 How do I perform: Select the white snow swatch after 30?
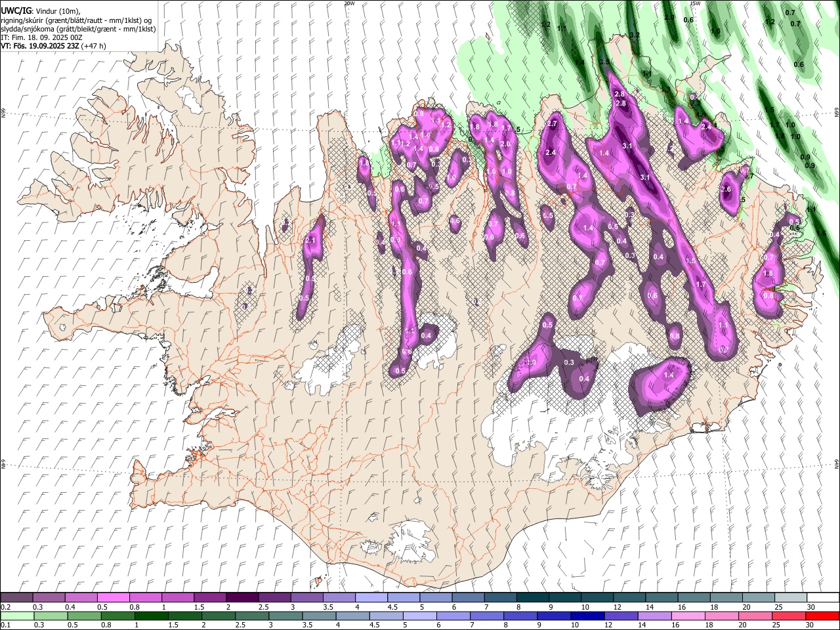click(822, 597)
